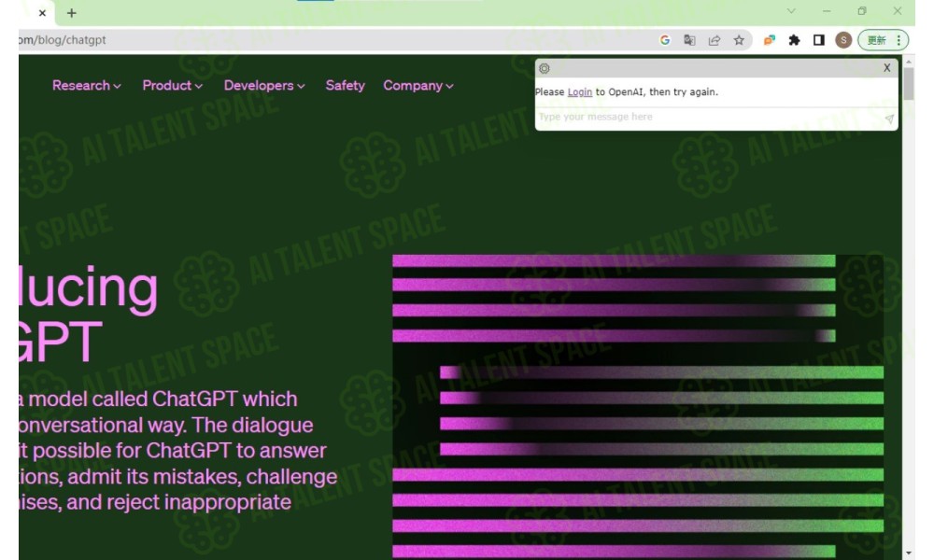Click the green update button
The height and width of the screenshot is (560, 934).
[876, 40]
